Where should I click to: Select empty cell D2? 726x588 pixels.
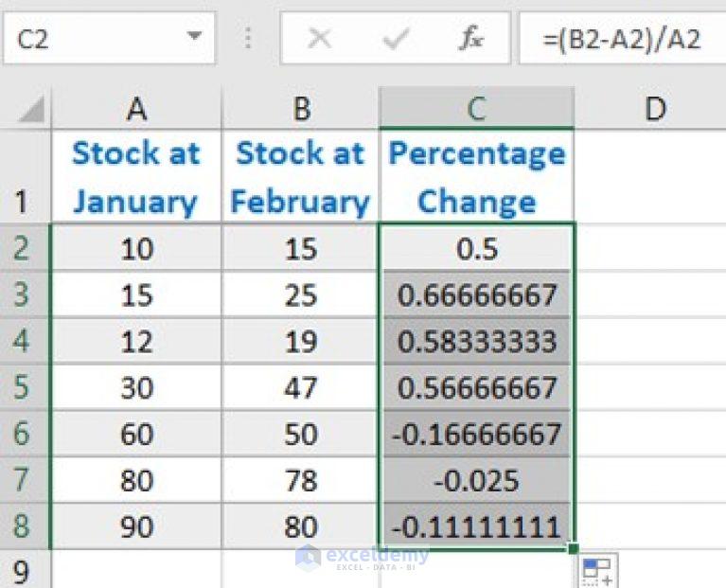651,248
